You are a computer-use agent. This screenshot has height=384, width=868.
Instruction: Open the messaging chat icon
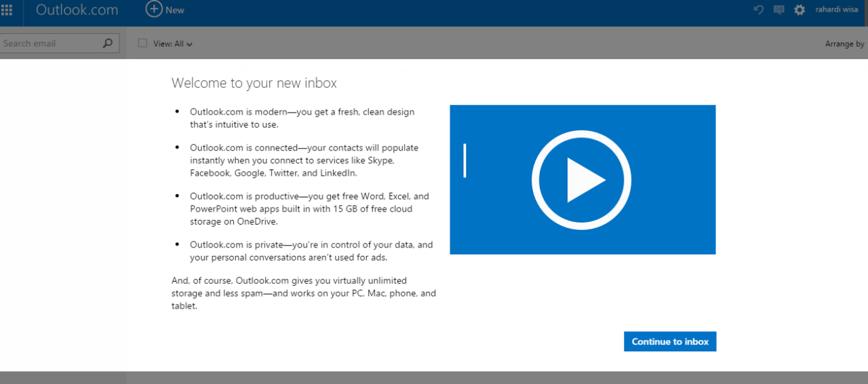coord(779,9)
